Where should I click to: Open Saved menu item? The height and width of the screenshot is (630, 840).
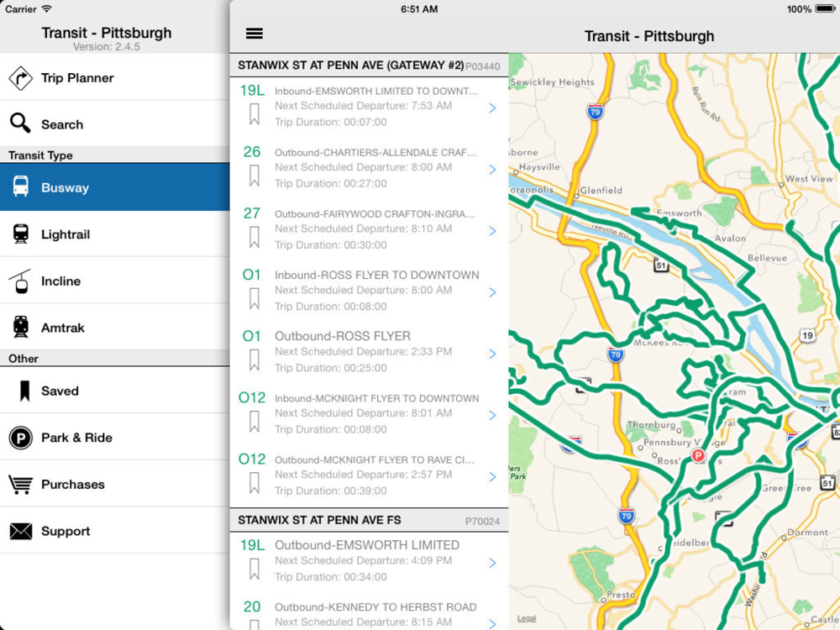tap(114, 391)
